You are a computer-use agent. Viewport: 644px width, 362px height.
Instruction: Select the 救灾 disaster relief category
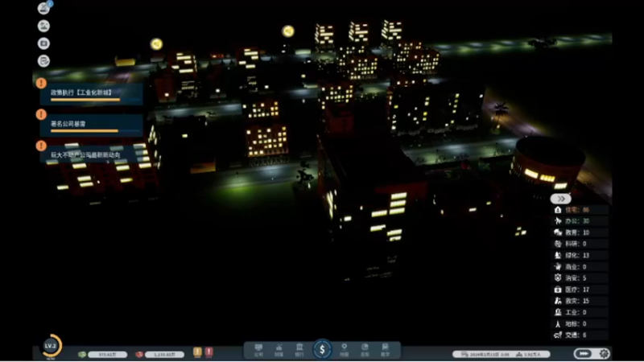coord(579,301)
